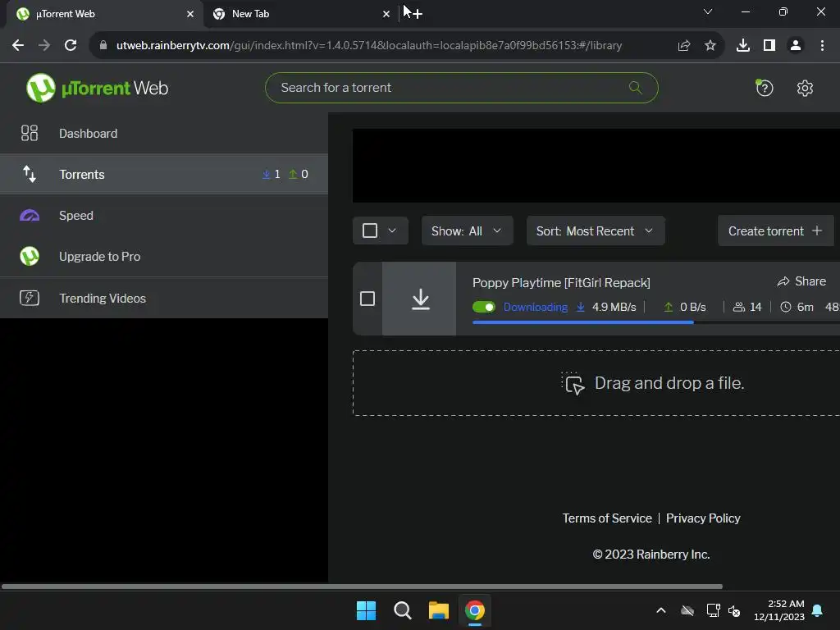Open Terms of Service link
Image resolution: width=840 pixels, height=630 pixels.
[607, 518]
